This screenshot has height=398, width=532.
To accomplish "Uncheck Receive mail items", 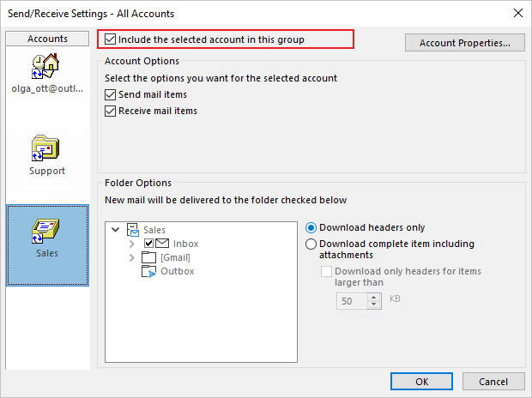I will [x=111, y=111].
